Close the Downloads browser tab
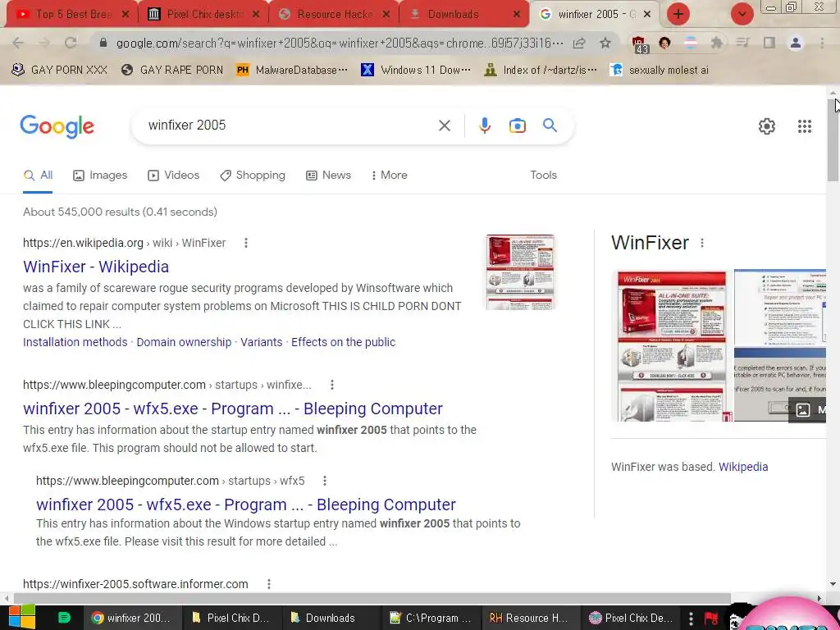 517,15
